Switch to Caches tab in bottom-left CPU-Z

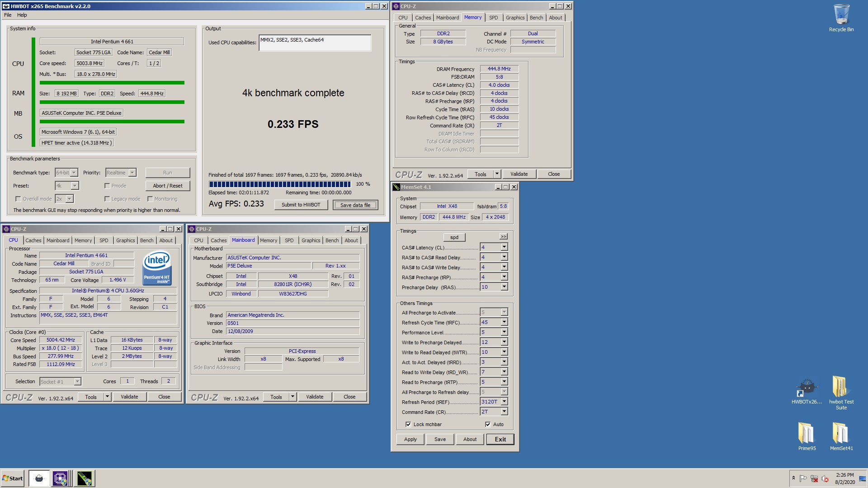pyautogui.click(x=33, y=240)
